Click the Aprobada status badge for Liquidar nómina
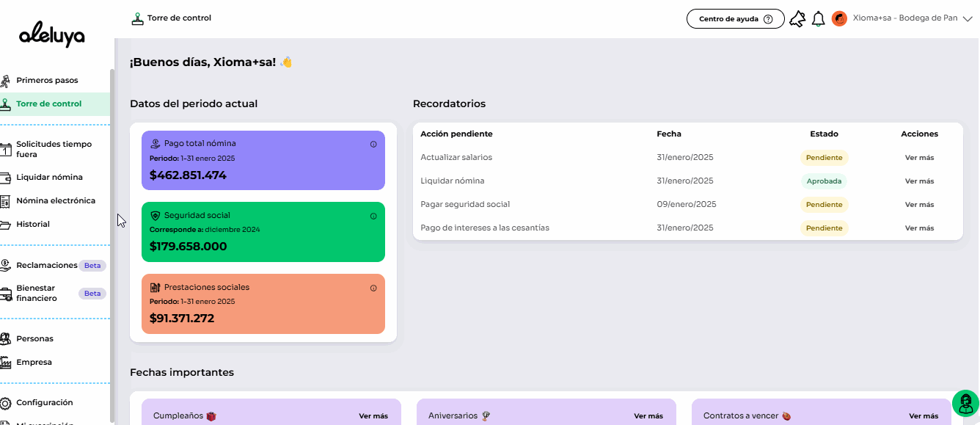Image resolution: width=980 pixels, height=425 pixels. (x=824, y=181)
